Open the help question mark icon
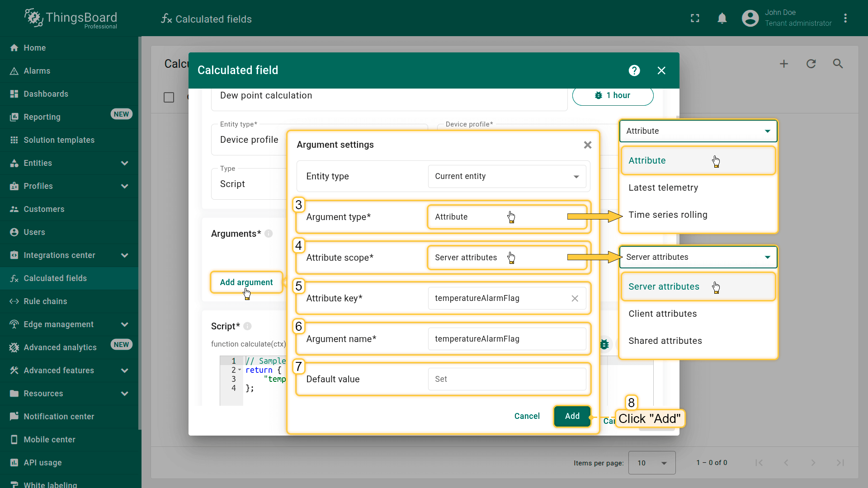868x488 pixels. pyautogui.click(x=634, y=70)
